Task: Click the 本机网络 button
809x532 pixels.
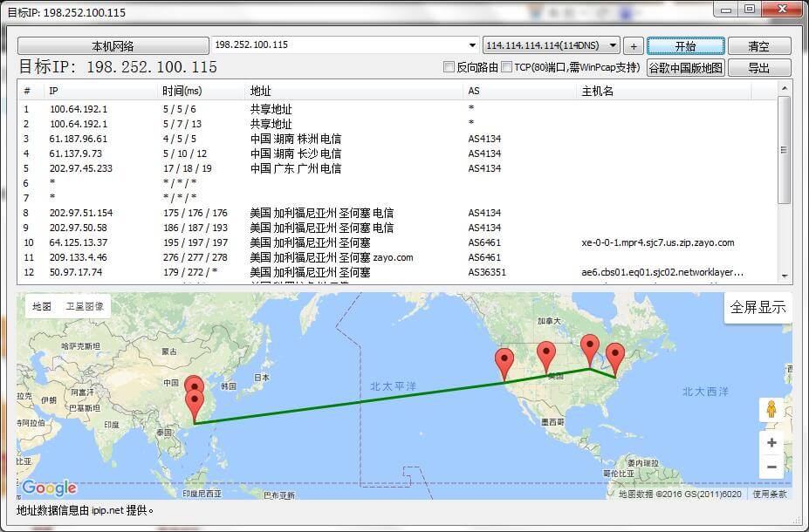Action: (113, 46)
